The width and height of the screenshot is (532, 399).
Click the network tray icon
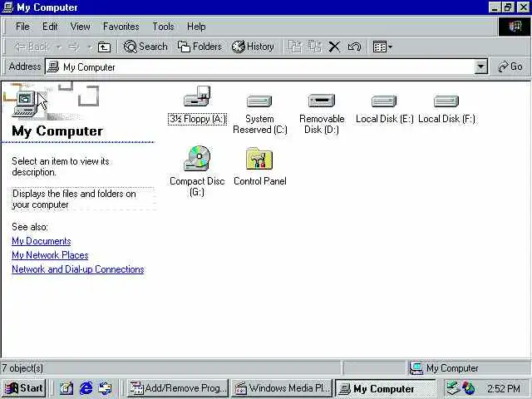(453, 388)
